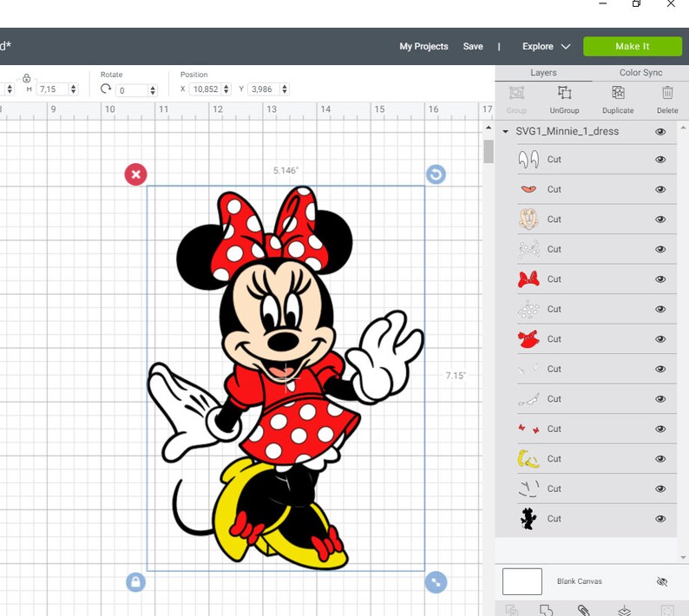Viewport: 689px width, 616px height.
Task: Click the green Make It button
Action: tap(633, 46)
